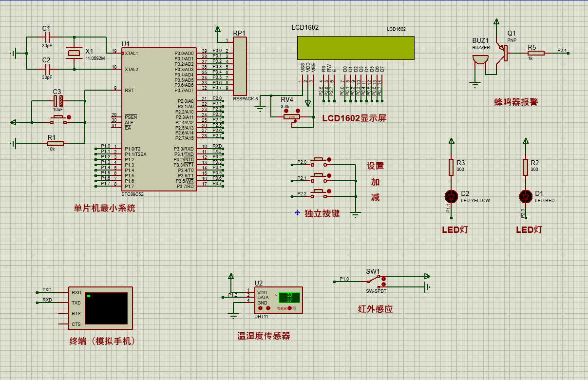Viewport: 588px width, 380px height.
Task: Click the DHT11 decrease arrow button
Action: [260, 308]
